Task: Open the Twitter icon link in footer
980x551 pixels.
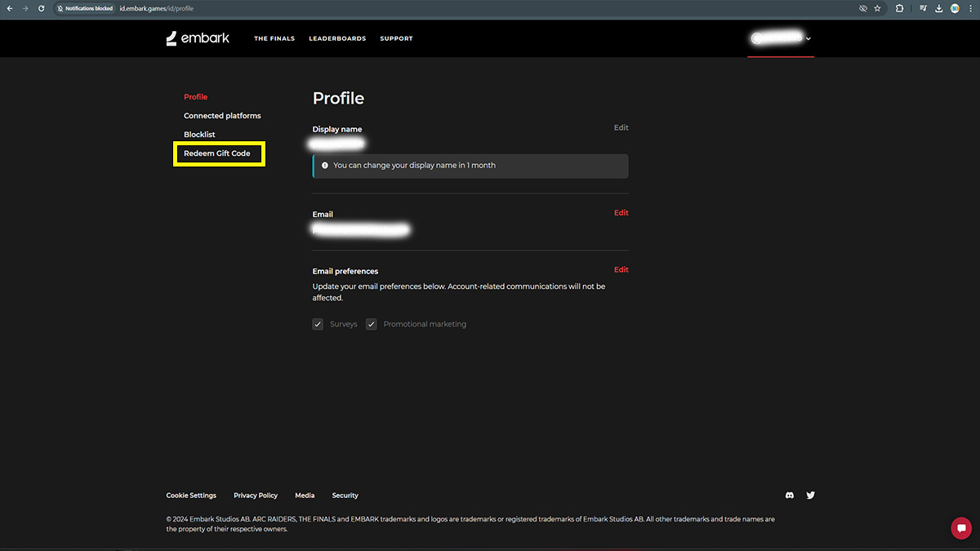Action: [x=811, y=495]
